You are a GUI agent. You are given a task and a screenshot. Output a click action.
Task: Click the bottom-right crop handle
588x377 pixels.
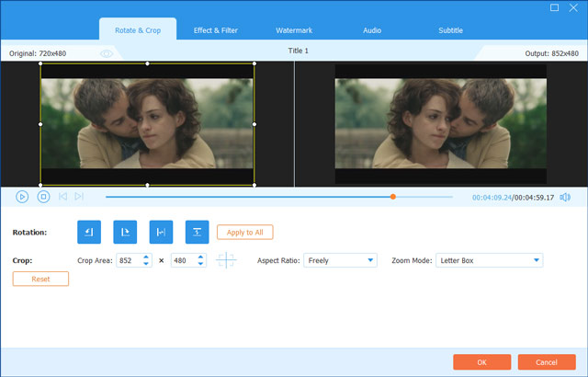coord(254,185)
